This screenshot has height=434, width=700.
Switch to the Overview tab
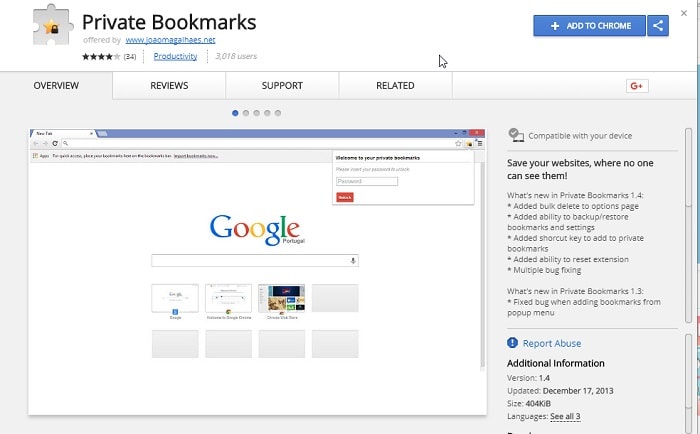pos(56,86)
